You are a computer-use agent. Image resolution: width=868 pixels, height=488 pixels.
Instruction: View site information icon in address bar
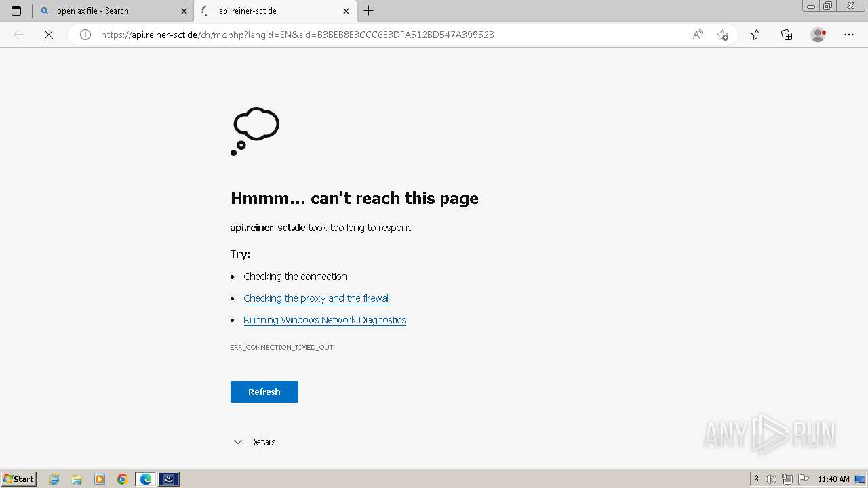85,35
